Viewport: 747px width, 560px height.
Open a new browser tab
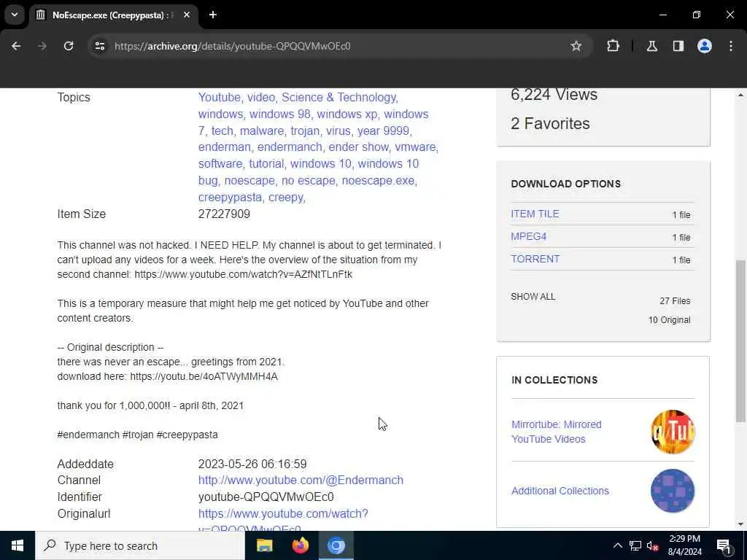pyautogui.click(x=213, y=15)
